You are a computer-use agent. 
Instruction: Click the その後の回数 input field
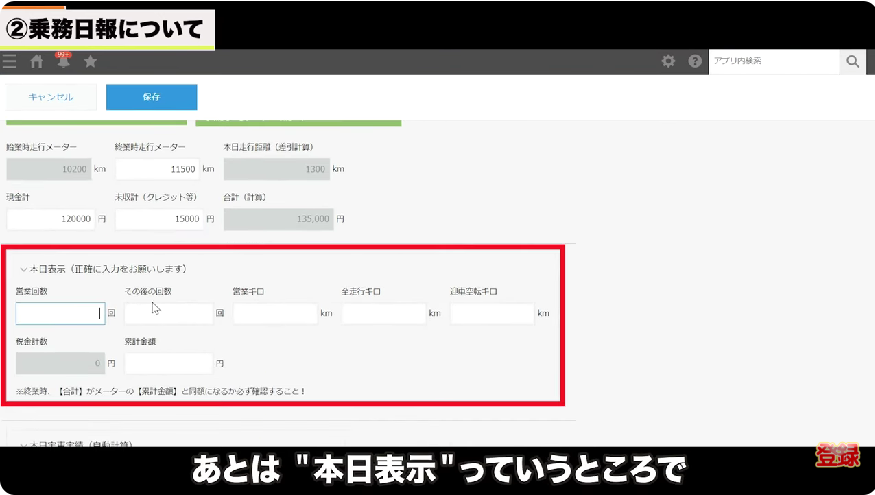(168, 314)
